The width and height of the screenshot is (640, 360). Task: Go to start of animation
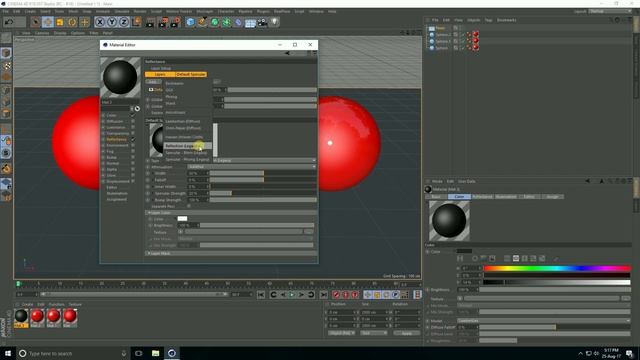pos(261,295)
